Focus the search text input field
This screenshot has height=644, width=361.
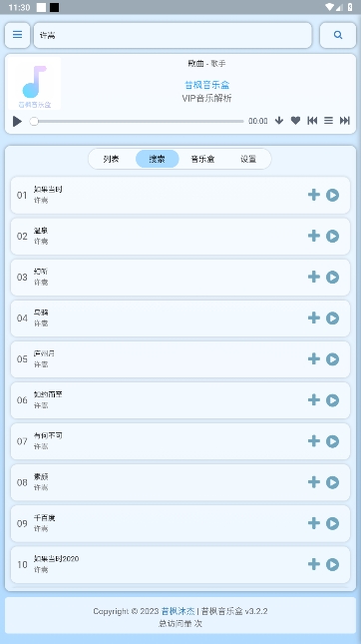click(173, 35)
